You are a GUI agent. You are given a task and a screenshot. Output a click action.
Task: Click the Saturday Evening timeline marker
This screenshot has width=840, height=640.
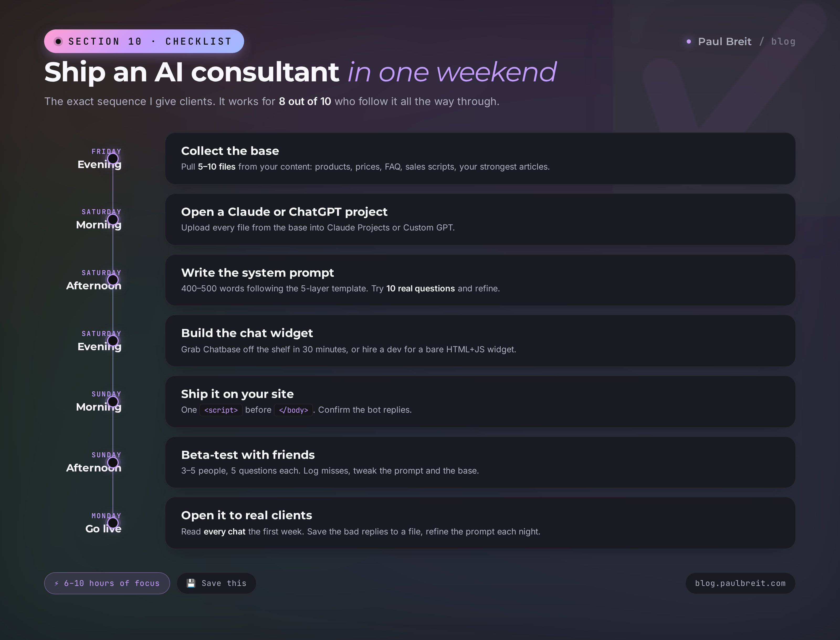point(113,340)
